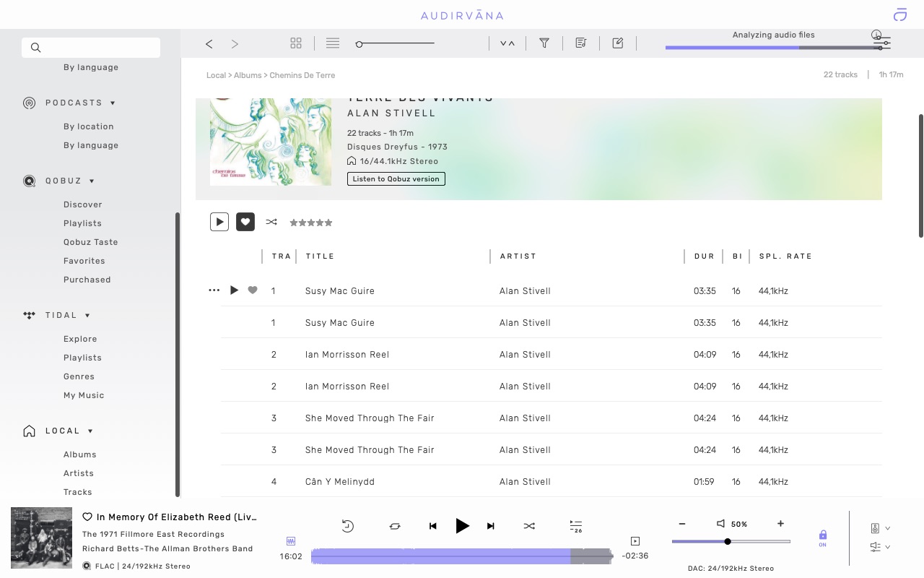
Task: Click the mini player icon
Action: point(635,541)
